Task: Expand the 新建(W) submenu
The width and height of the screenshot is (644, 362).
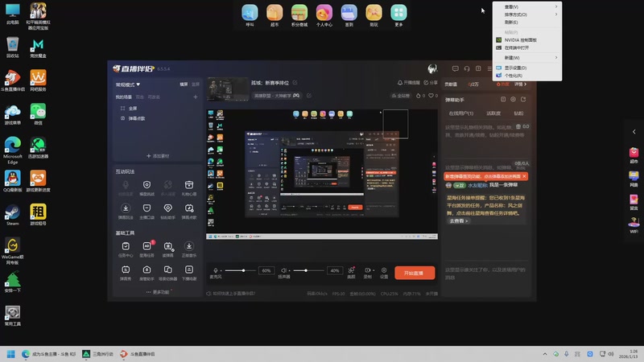Action: 527,58
